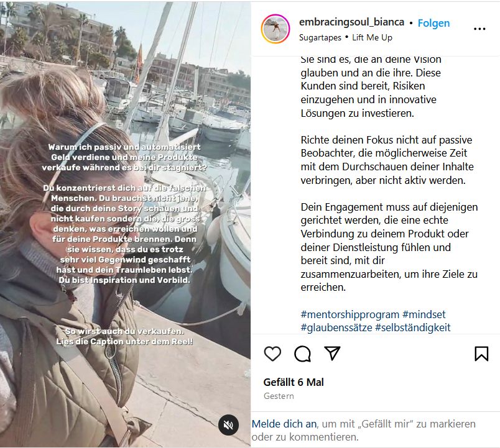Open comments with the speech bubble icon
Viewport: 500px width, 448px height.
point(302,354)
